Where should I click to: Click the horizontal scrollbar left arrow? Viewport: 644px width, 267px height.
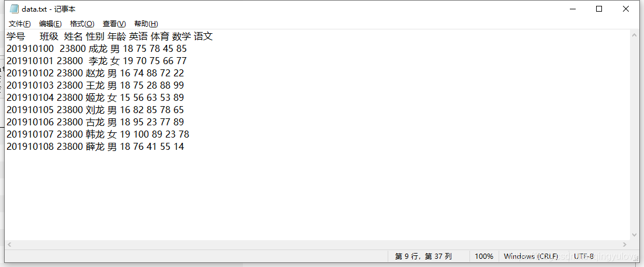click(x=9, y=244)
